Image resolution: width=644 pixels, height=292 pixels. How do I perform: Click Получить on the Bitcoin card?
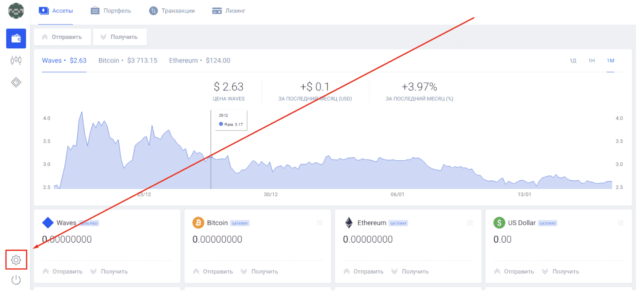pyautogui.click(x=260, y=271)
